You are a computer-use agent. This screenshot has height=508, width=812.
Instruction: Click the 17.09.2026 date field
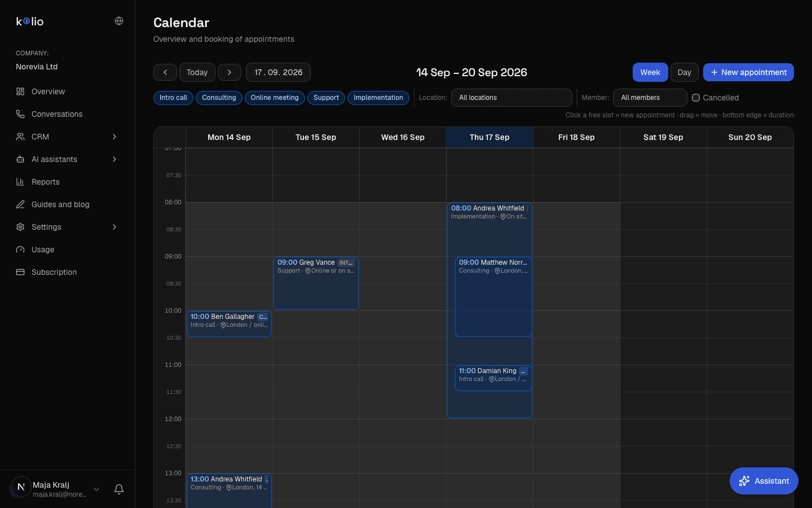(x=278, y=72)
